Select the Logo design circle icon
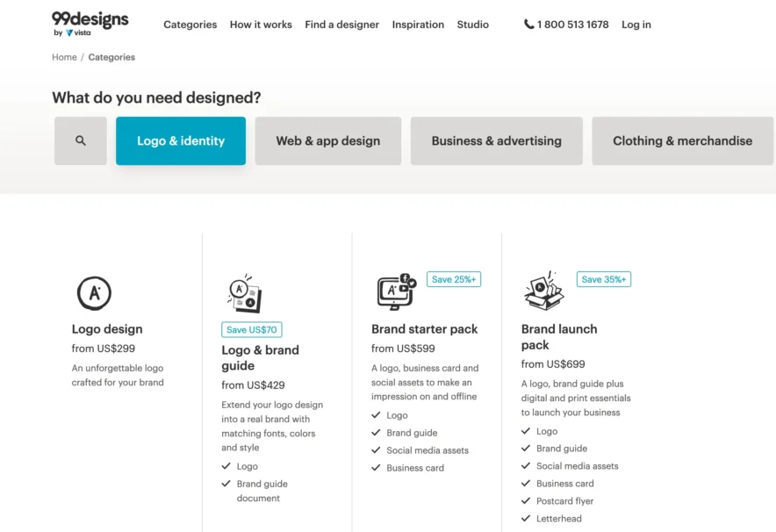 click(x=94, y=292)
